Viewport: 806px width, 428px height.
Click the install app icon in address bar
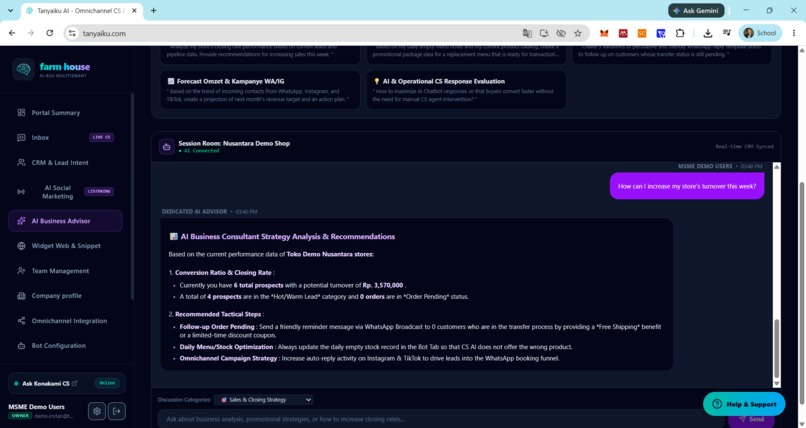pyautogui.click(x=544, y=33)
